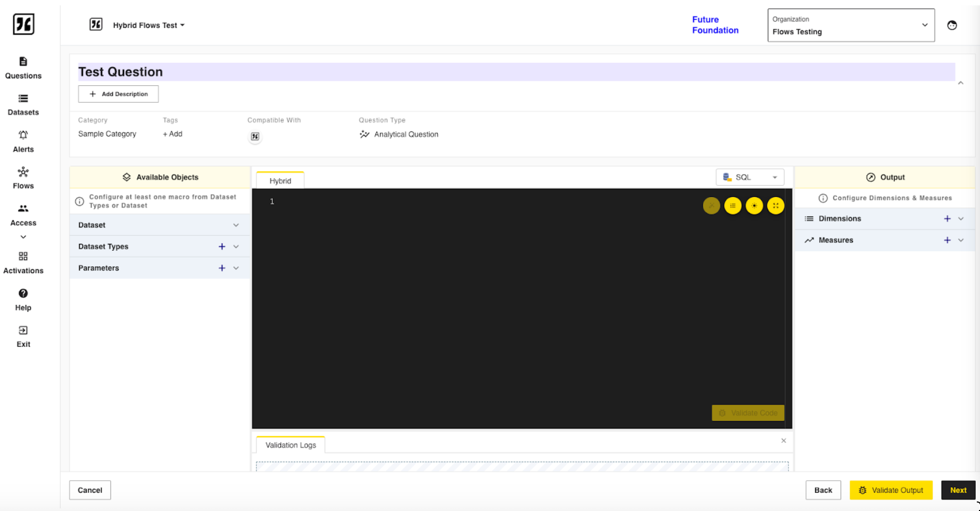Click the Next button
The image size is (980, 511).
tap(958, 490)
